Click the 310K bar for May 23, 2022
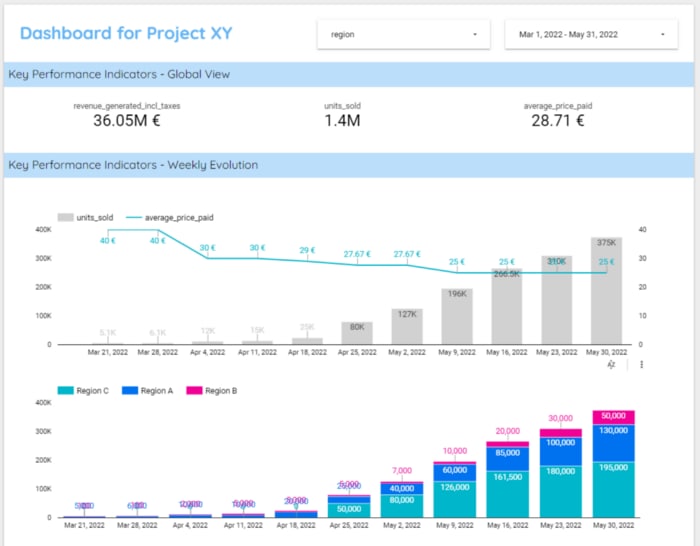 tap(556, 300)
